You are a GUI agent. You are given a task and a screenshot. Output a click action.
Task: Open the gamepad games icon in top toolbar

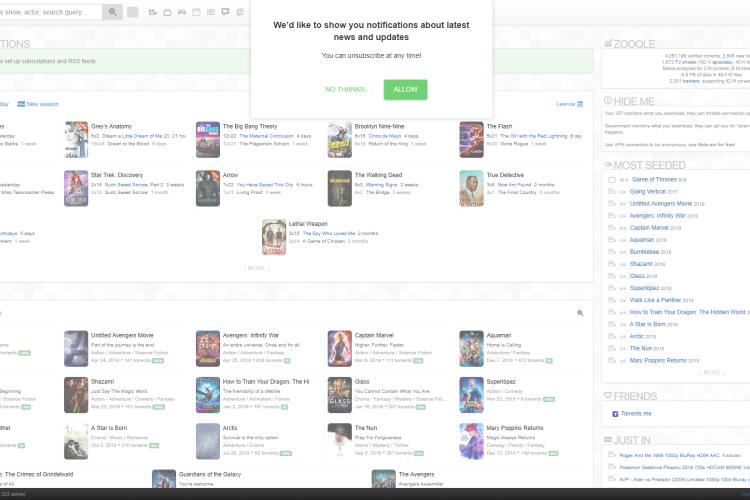pos(182,12)
